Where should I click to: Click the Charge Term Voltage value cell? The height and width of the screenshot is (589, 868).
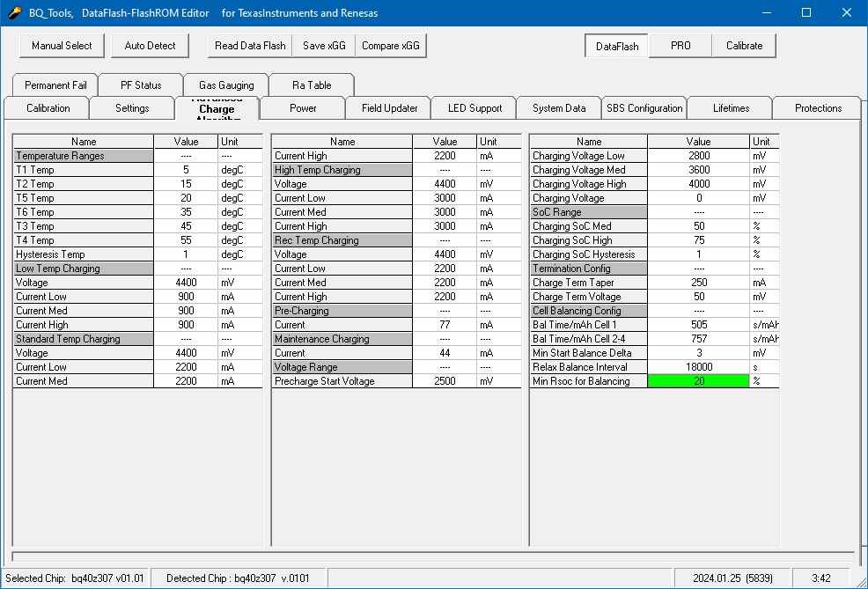(x=699, y=297)
